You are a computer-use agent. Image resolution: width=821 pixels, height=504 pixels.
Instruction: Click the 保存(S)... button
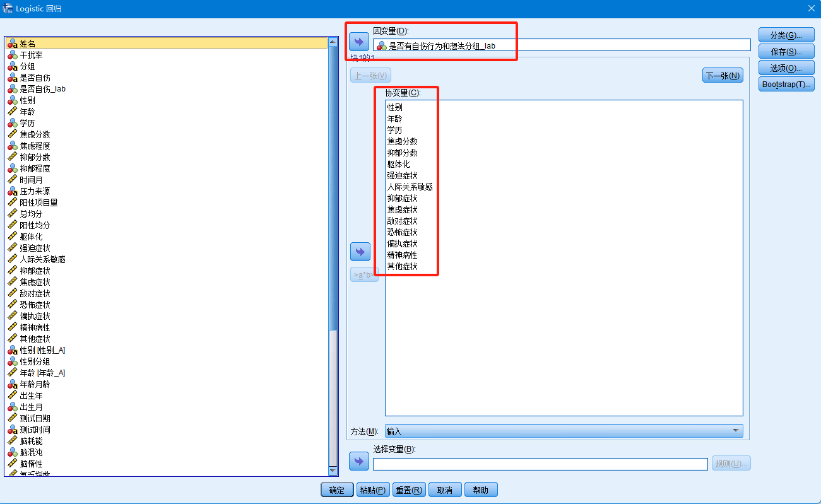coord(786,51)
